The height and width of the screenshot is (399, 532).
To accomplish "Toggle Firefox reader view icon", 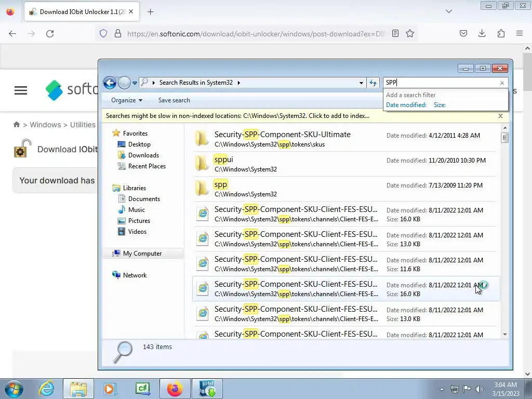I will [395, 33].
